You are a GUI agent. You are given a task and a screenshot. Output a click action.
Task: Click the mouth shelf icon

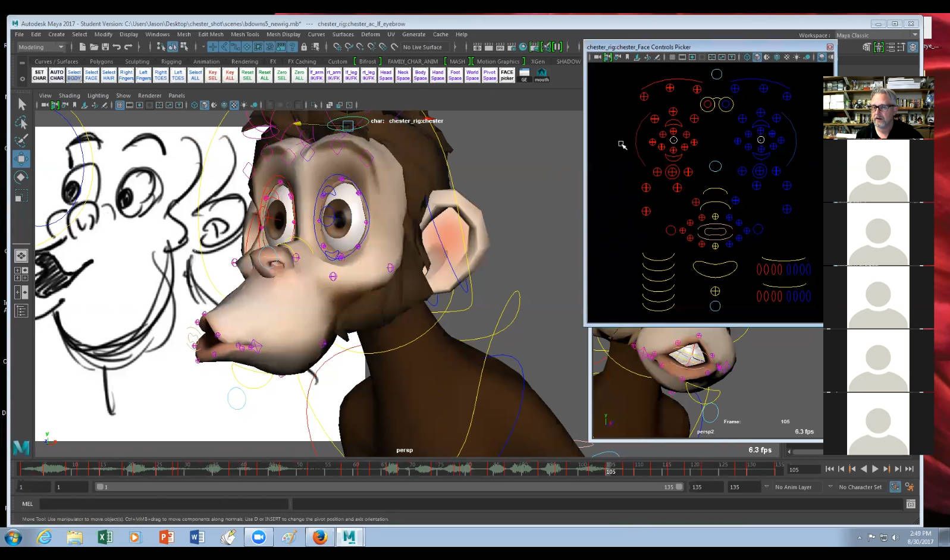pyautogui.click(x=541, y=75)
